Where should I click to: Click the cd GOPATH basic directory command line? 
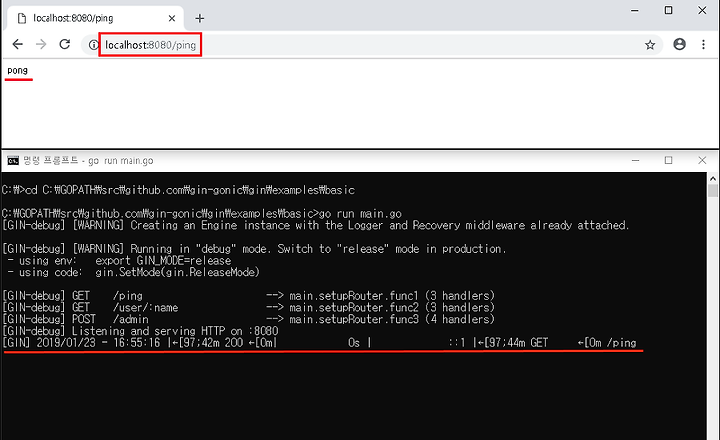(x=178, y=190)
